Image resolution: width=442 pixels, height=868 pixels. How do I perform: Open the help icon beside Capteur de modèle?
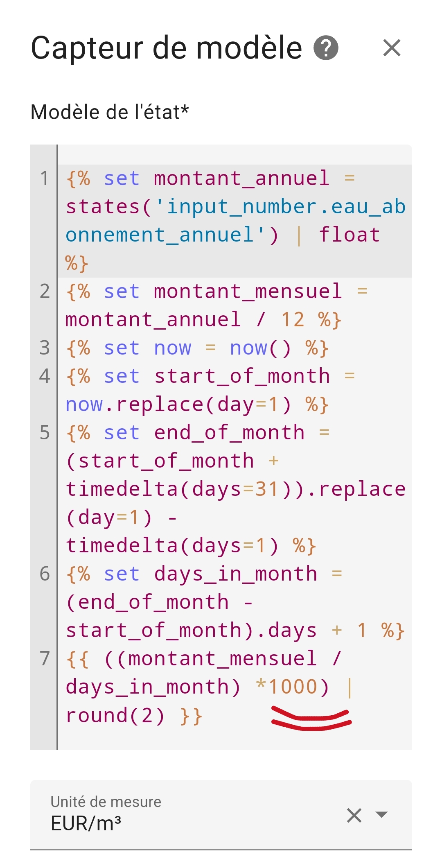click(x=326, y=48)
